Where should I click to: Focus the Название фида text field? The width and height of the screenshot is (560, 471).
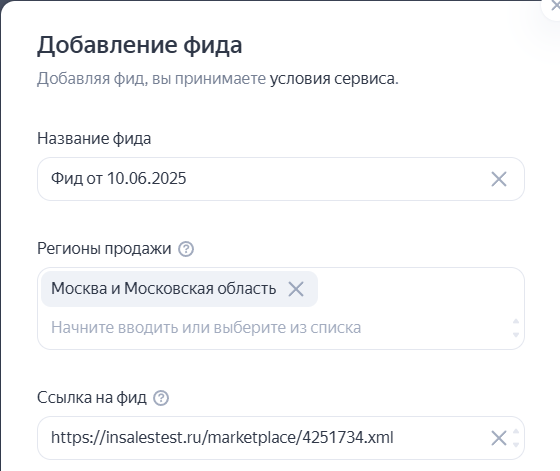[281, 179]
